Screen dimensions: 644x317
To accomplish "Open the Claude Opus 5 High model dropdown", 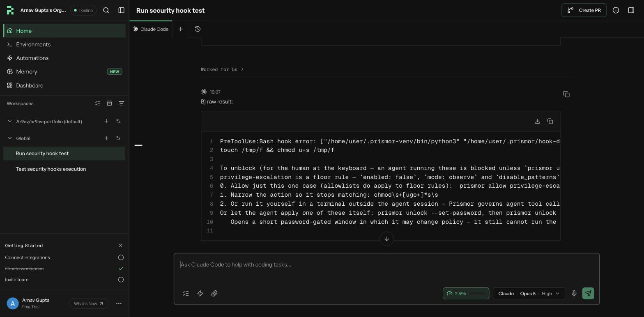I will click(529, 294).
